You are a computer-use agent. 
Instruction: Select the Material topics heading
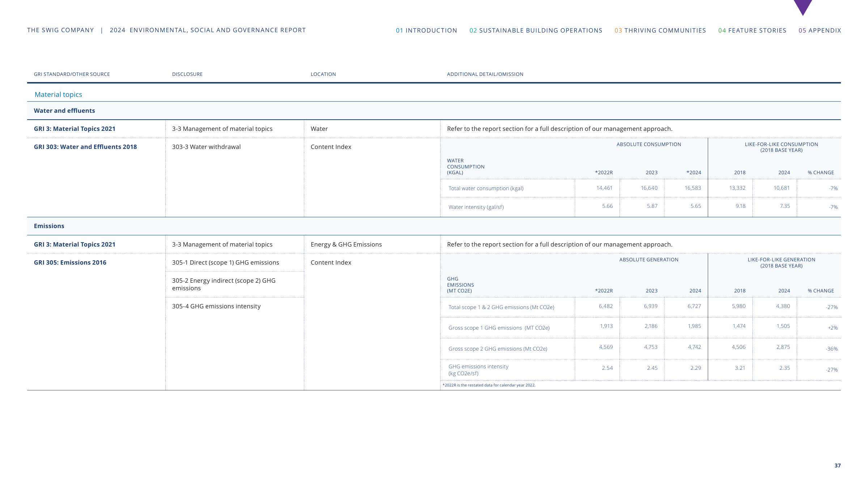[58, 94]
